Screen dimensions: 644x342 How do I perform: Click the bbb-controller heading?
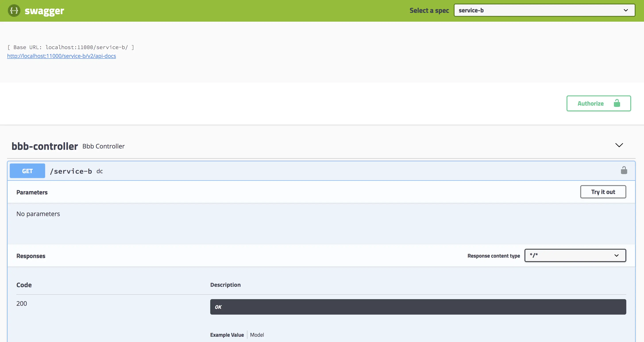click(45, 146)
